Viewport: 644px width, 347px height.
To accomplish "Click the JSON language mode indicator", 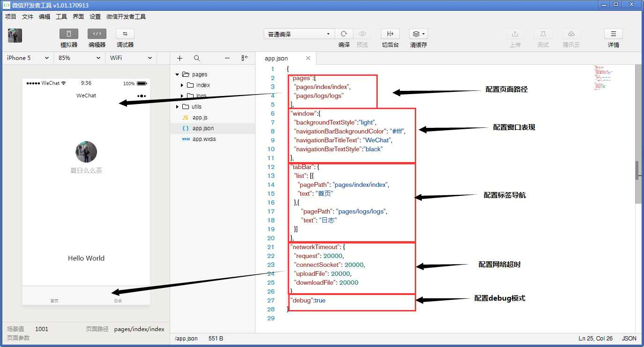I will coord(629,338).
